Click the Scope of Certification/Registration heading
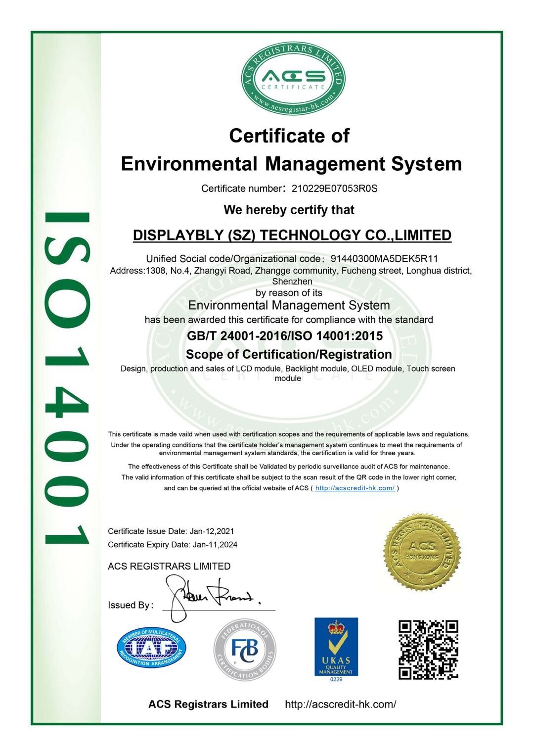 point(289,354)
